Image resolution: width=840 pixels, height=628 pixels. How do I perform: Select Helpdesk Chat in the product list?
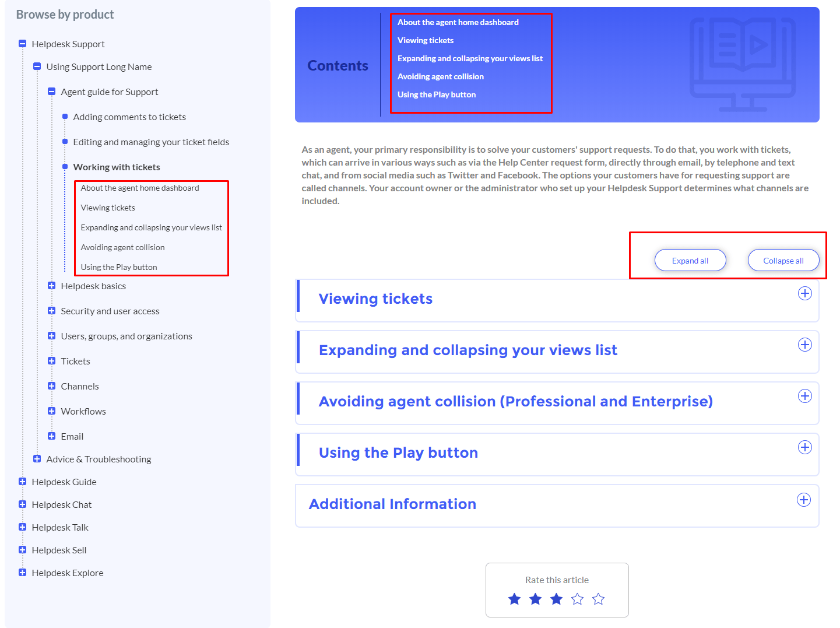pos(62,504)
